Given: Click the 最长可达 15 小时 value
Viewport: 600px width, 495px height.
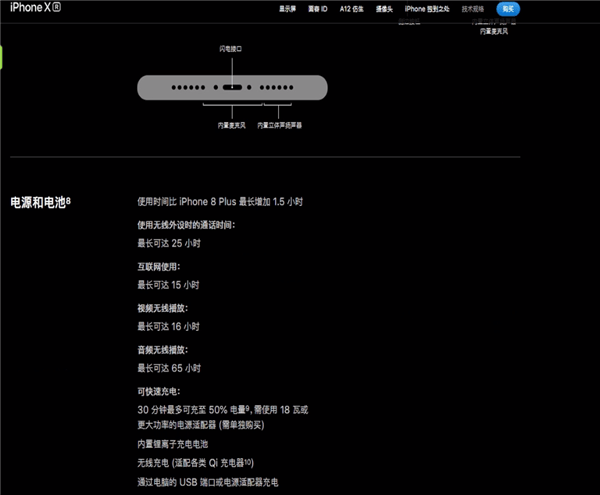Looking at the screenshot, I should click(168, 285).
